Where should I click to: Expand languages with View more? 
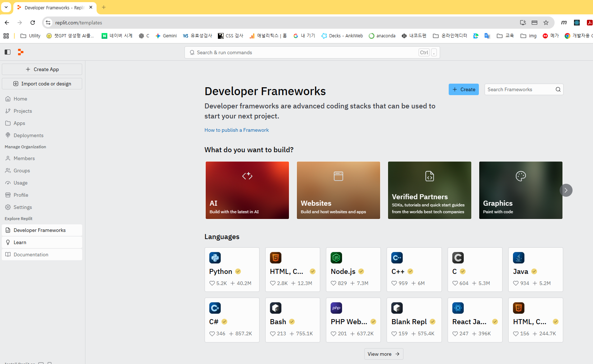(383, 354)
